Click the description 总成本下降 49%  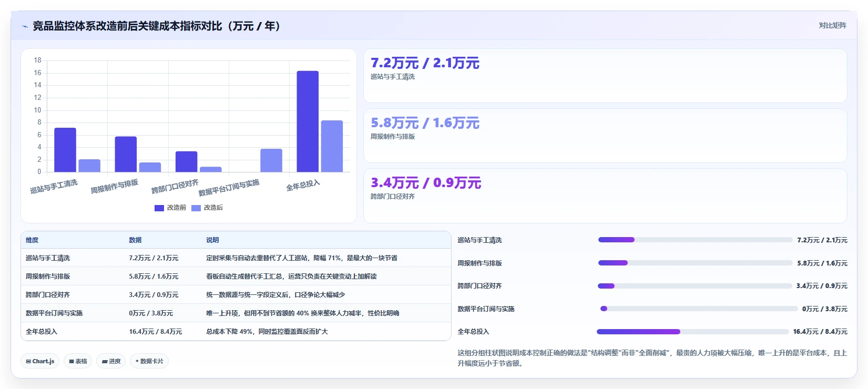pos(267,332)
